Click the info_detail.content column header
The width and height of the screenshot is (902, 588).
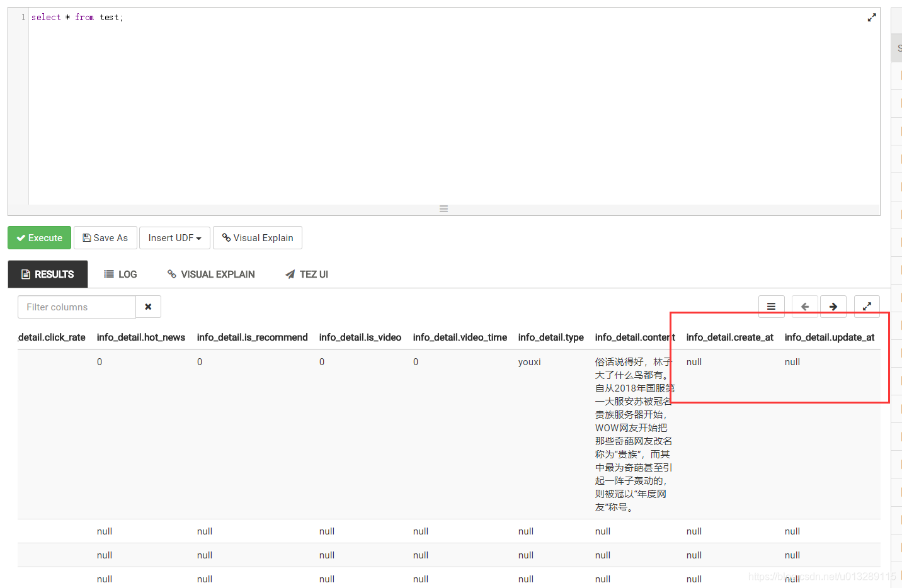click(x=635, y=337)
